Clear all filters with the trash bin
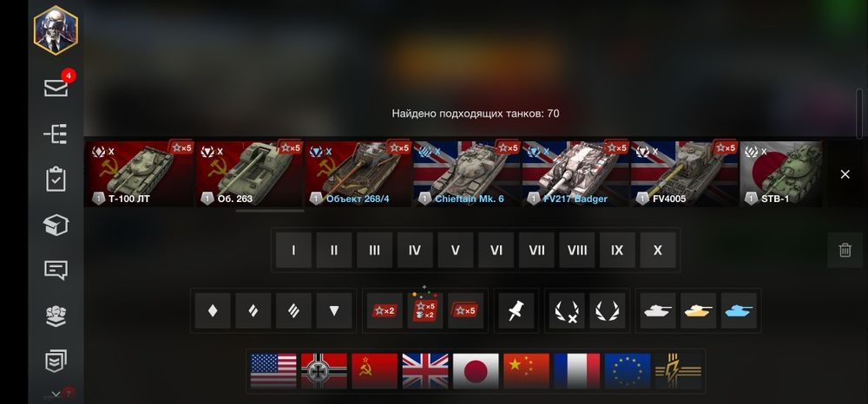Screen dimensions: 868x404 tap(845, 250)
